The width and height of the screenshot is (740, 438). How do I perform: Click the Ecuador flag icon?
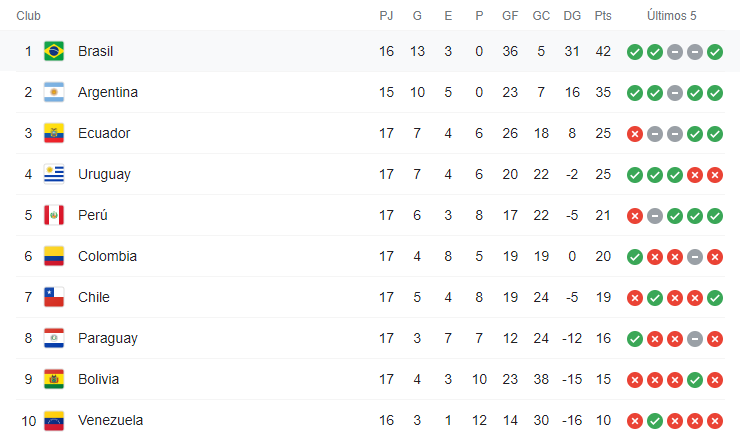[x=54, y=133]
